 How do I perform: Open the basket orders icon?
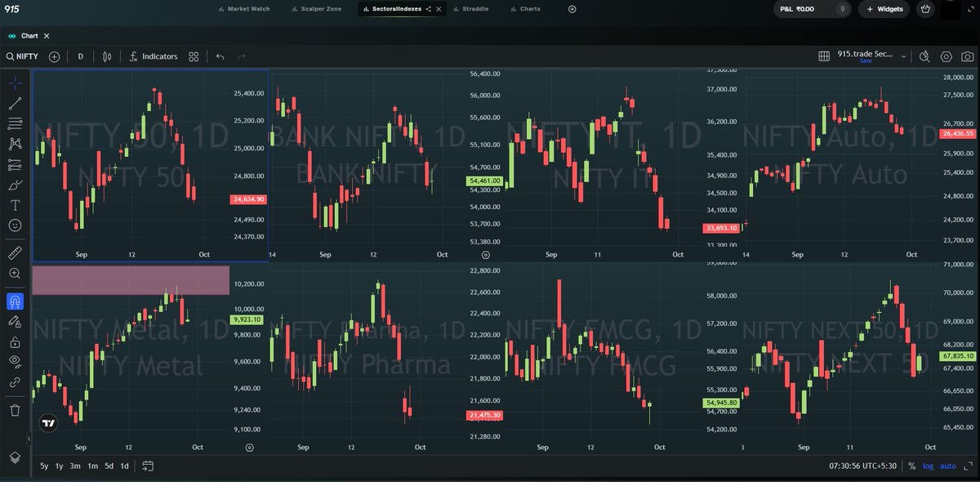pyautogui.click(x=925, y=9)
